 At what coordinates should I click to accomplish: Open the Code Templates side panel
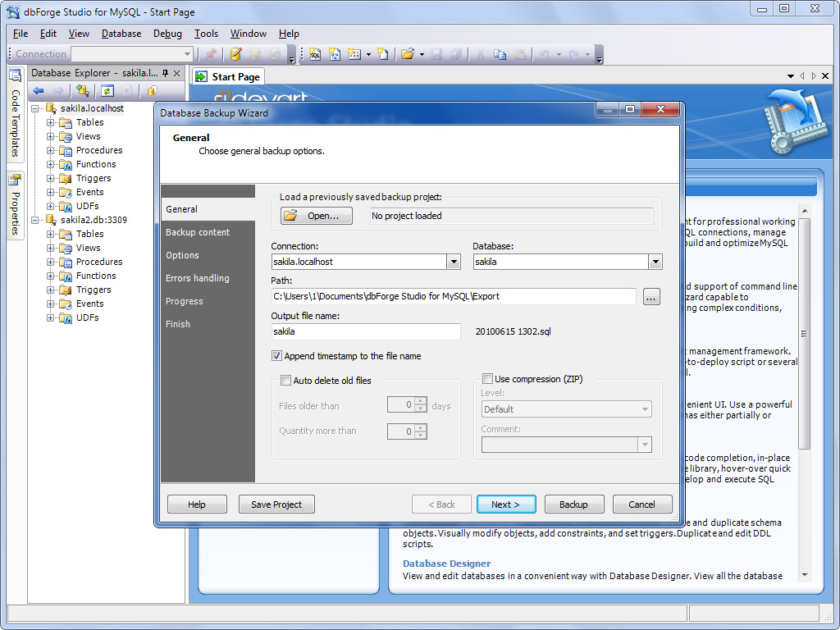click(x=15, y=113)
